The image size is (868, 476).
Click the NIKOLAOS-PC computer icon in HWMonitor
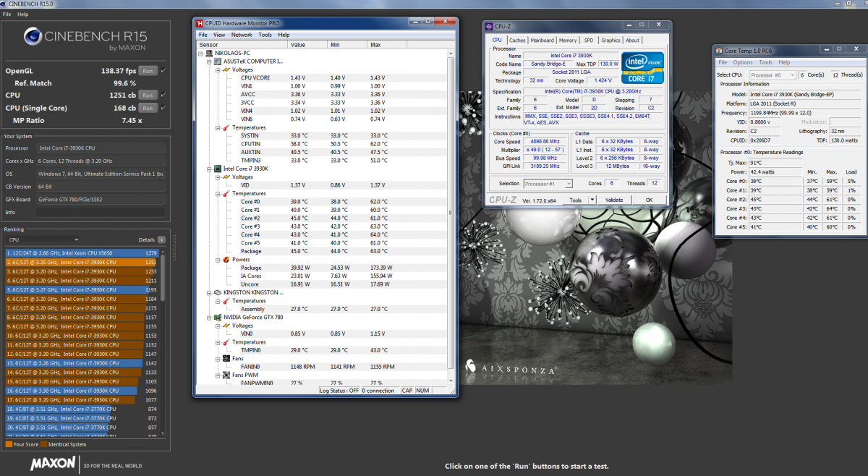point(210,53)
